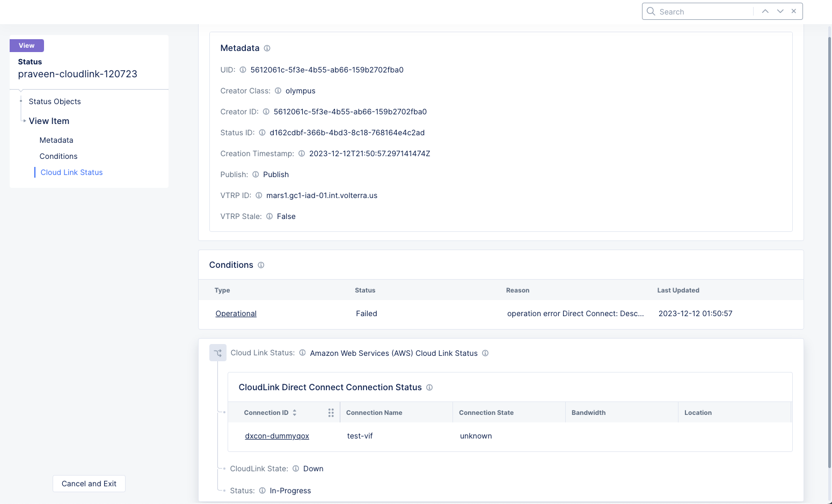Click the branch icon on Cloud Link Status panel
The width and height of the screenshot is (832, 504).
click(218, 353)
